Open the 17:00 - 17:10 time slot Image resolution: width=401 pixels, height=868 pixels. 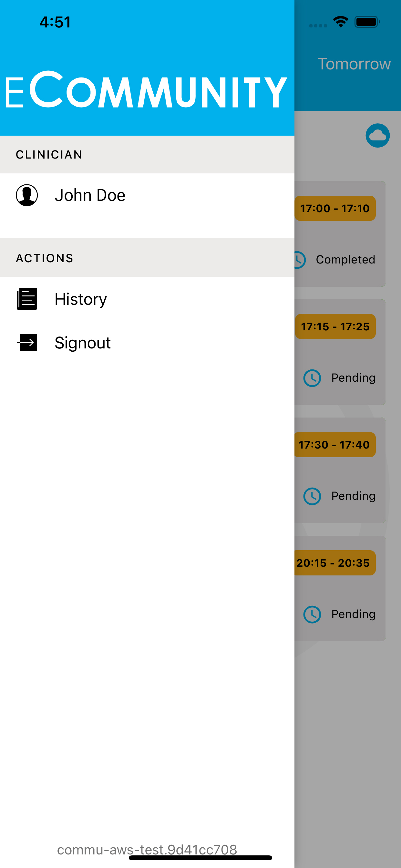point(335,208)
